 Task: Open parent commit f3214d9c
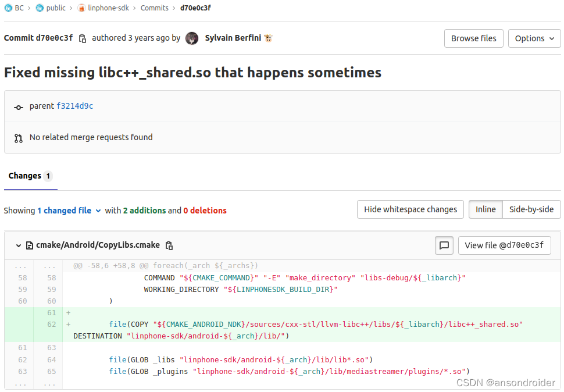(x=75, y=106)
